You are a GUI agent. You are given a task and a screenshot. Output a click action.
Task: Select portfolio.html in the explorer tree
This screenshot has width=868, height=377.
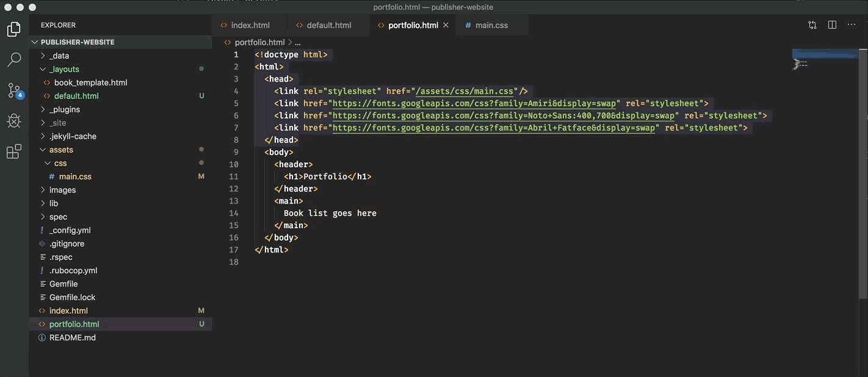[x=120, y=324]
